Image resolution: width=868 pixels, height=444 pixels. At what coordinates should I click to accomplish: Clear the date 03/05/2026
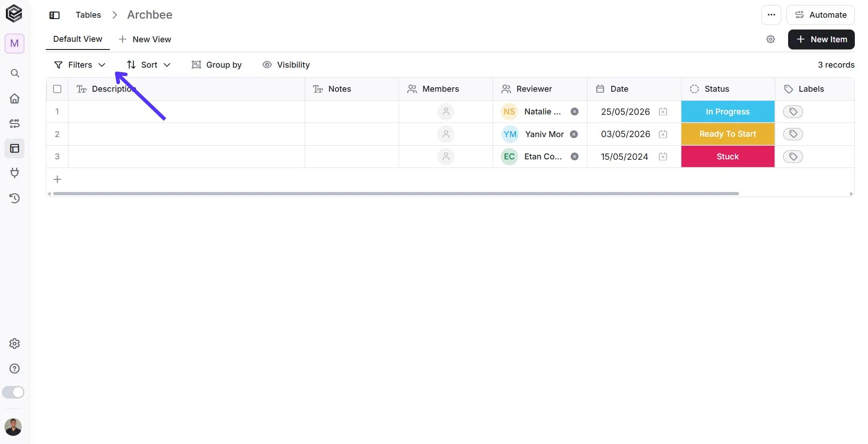coord(663,134)
